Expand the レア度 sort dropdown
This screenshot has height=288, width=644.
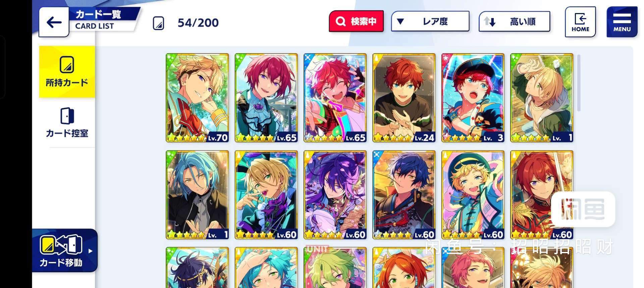[x=430, y=21]
